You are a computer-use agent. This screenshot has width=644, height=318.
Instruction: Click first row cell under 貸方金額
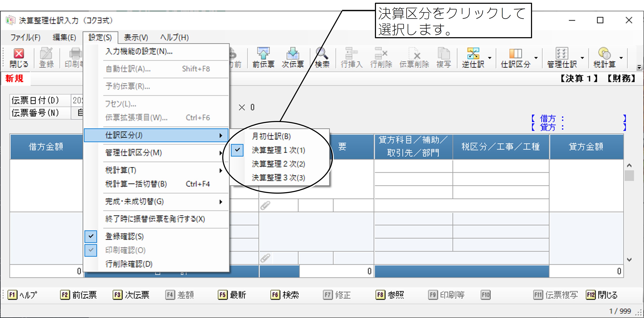(x=586, y=185)
